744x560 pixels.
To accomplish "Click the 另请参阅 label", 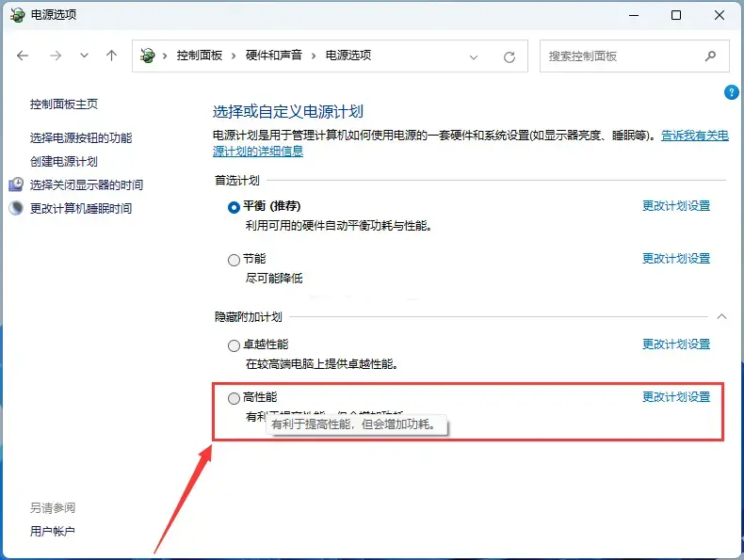I will pos(53,508).
